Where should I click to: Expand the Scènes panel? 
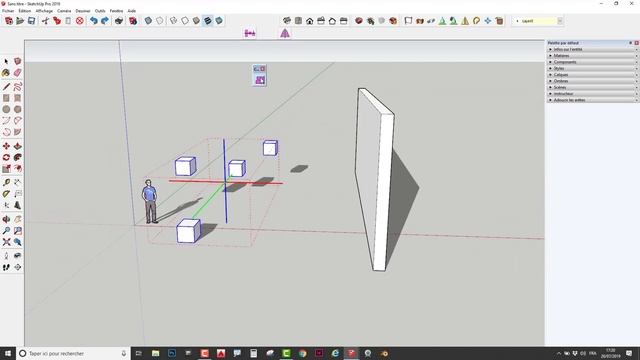pos(593,87)
